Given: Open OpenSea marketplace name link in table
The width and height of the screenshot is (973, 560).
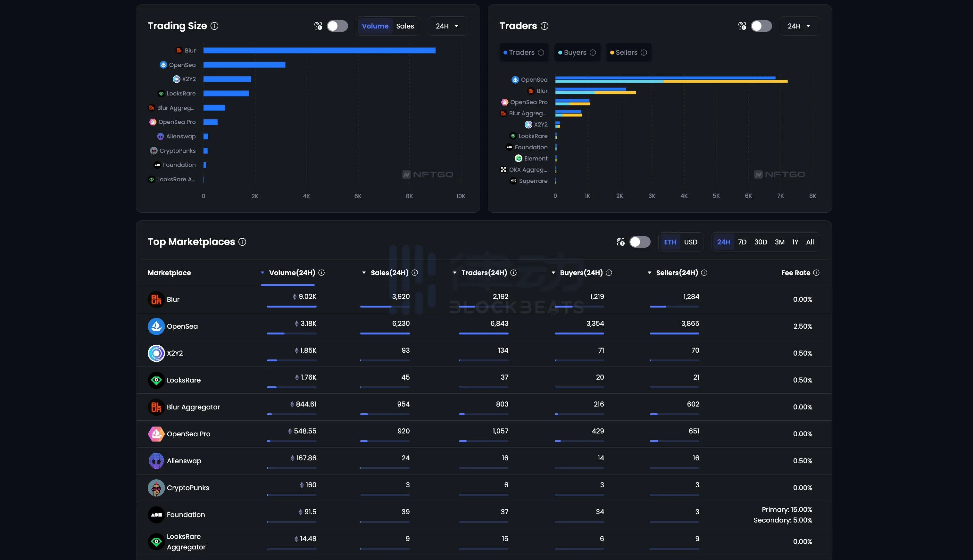Looking at the screenshot, I should (182, 326).
